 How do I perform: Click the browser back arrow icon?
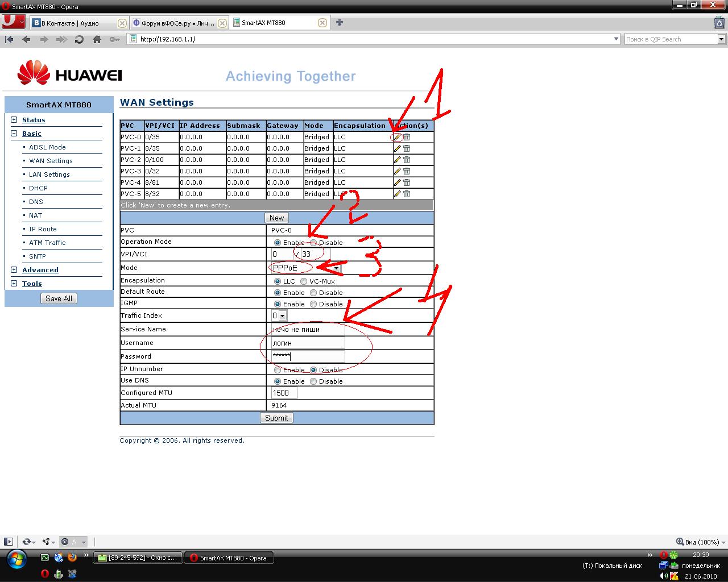pyautogui.click(x=26, y=39)
